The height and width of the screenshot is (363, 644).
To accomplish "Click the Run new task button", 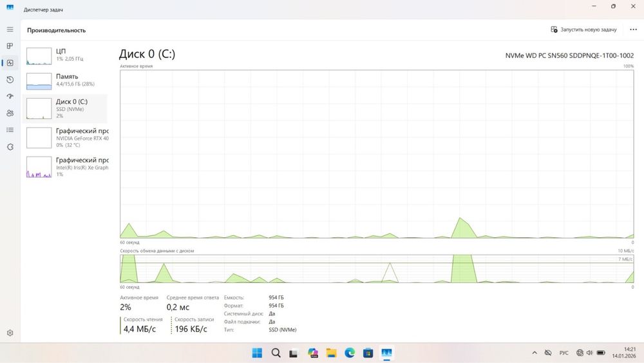I will (583, 30).
